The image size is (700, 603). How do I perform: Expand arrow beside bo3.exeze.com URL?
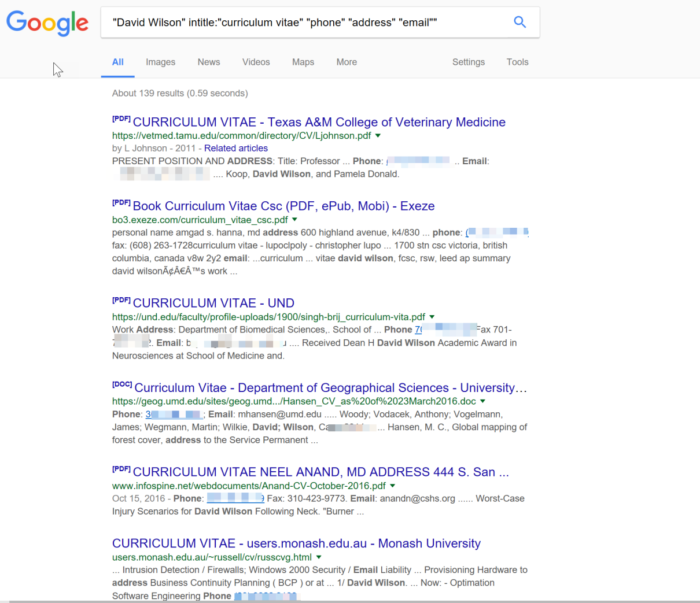coord(294,220)
